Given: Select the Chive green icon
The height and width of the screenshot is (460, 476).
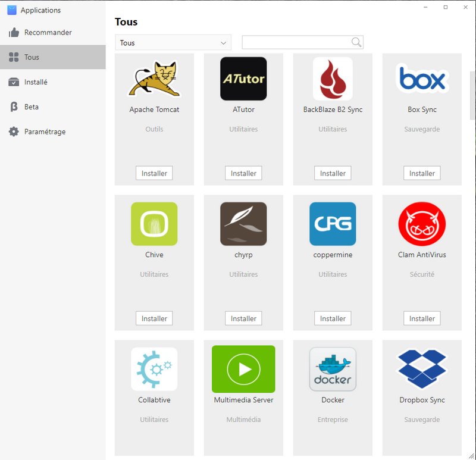Looking at the screenshot, I should click(x=154, y=224).
